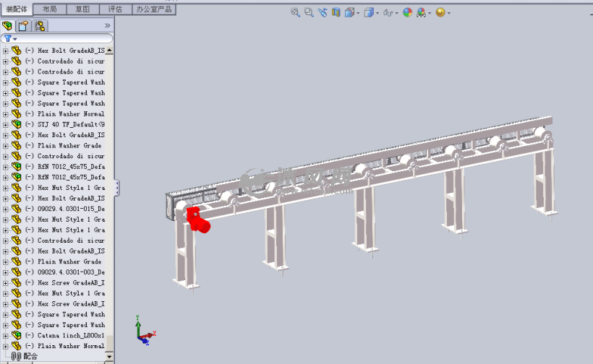The image size is (593, 364).
Task: Switch to the 装配体 tab
Action: (17, 9)
